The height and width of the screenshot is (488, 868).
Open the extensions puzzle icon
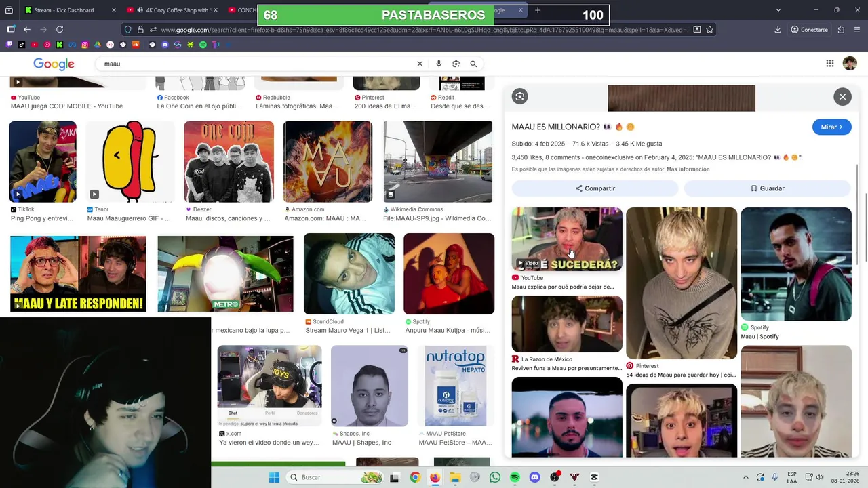pyautogui.click(x=841, y=30)
